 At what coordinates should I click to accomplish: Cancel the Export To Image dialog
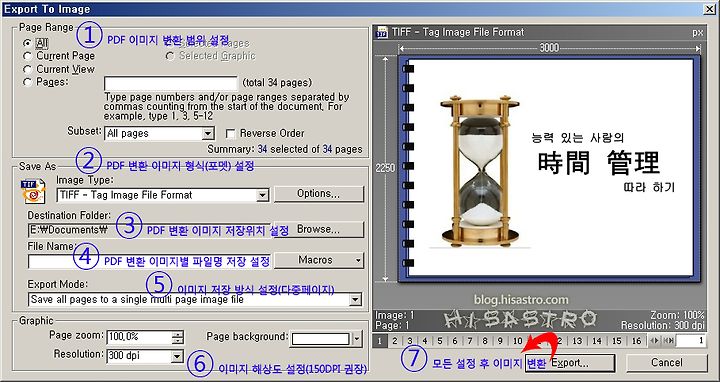(667, 363)
